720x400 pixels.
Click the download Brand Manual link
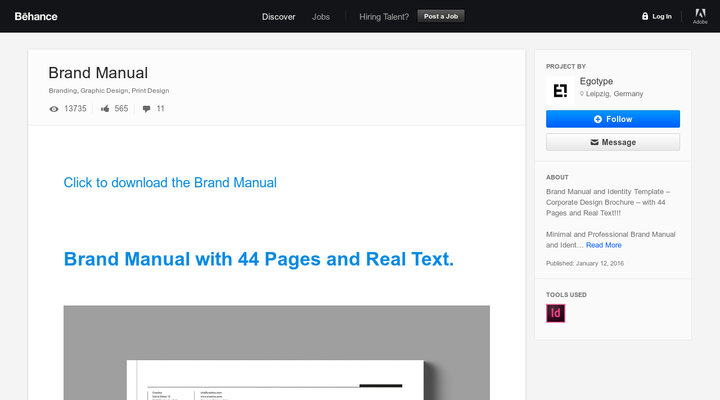[170, 182]
